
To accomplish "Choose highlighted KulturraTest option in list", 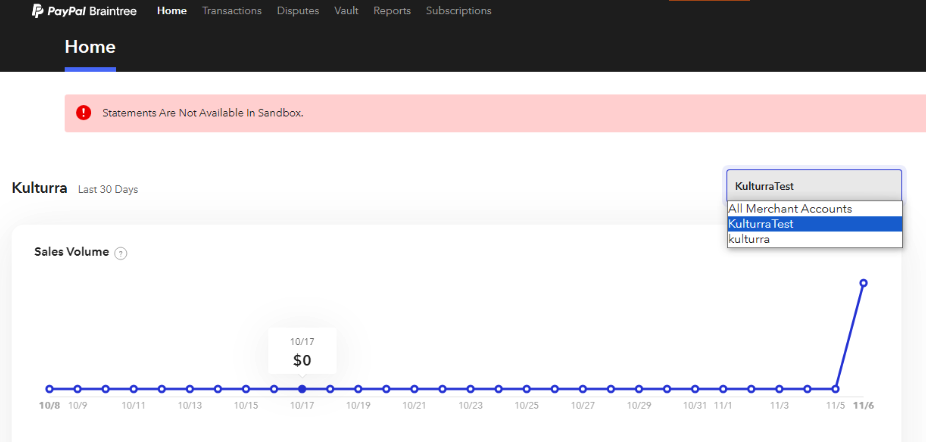I will click(x=814, y=224).
